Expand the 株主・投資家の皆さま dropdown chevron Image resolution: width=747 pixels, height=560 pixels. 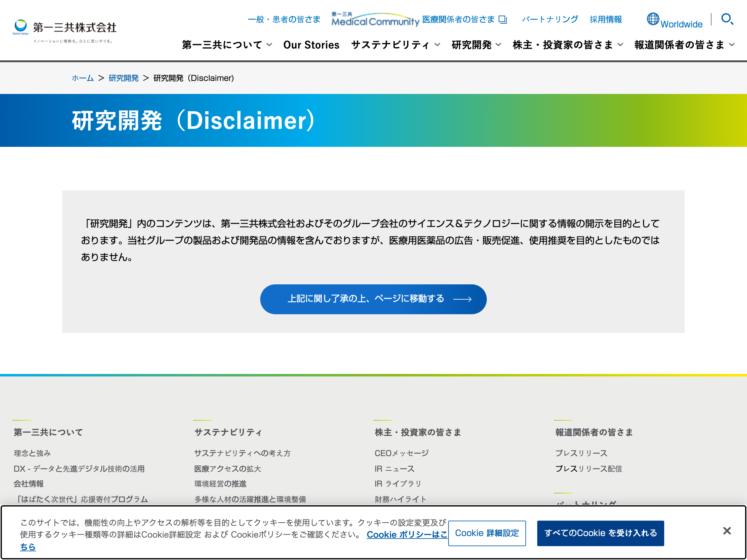(620, 44)
